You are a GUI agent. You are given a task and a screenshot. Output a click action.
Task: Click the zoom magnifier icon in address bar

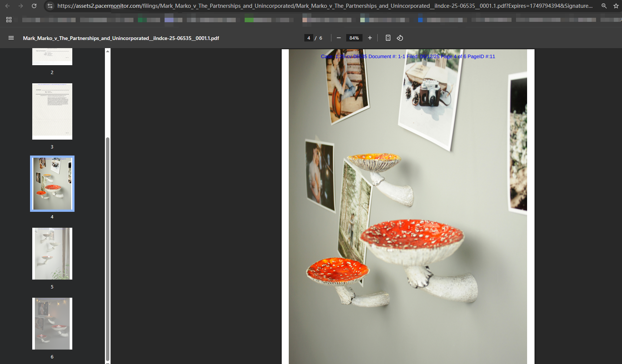pyautogui.click(x=604, y=6)
